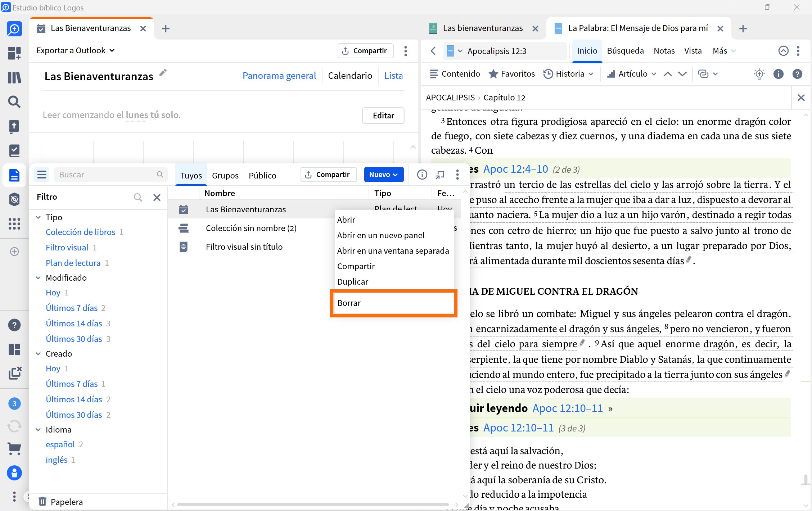Open the Logos home icon in sidebar
The width and height of the screenshot is (812, 511).
click(x=14, y=29)
